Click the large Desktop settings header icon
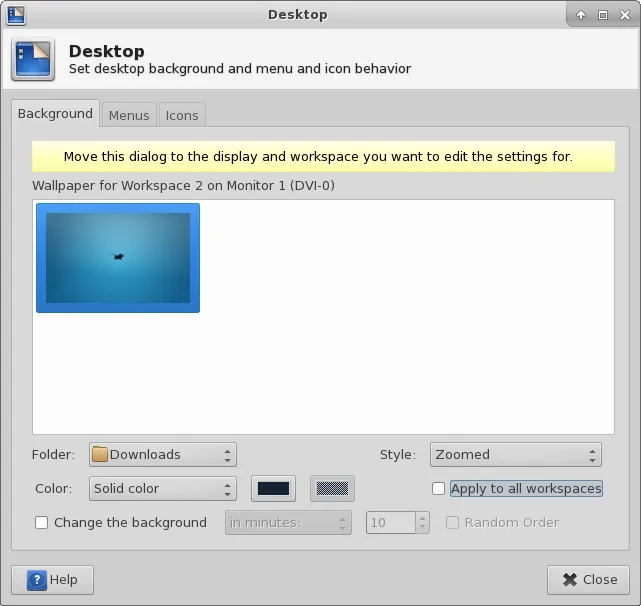Viewport: 641px width, 606px height. click(x=33, y=59)
